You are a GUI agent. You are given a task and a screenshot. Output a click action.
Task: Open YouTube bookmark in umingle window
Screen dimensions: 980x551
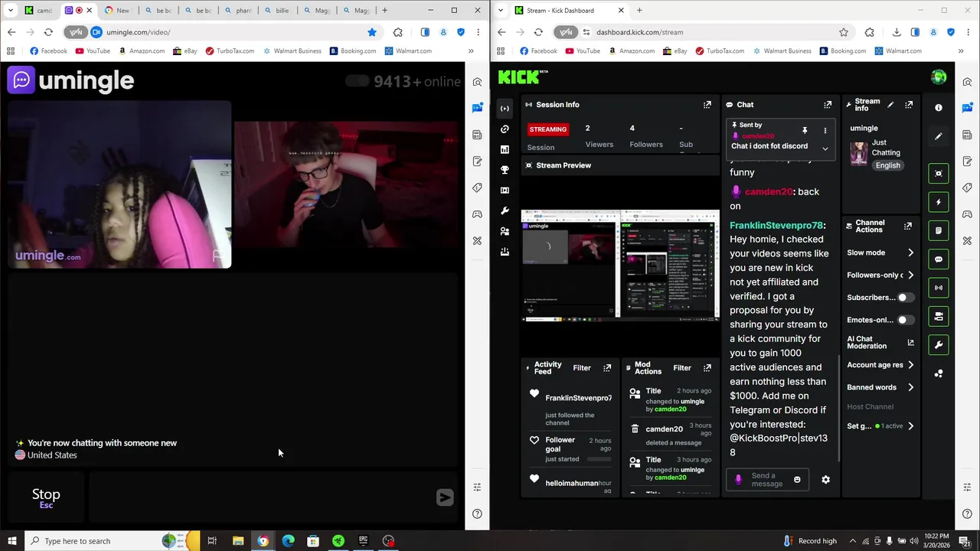click(x=93, y=51)
